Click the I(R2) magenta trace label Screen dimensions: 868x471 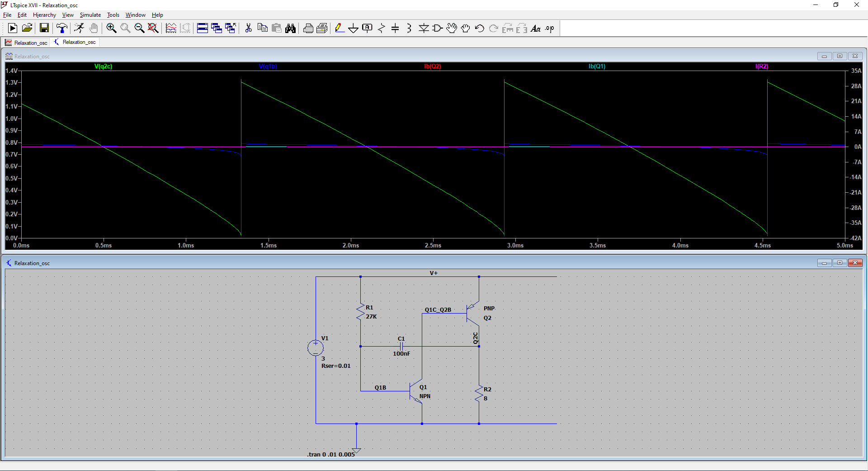[x=762, y=66]
